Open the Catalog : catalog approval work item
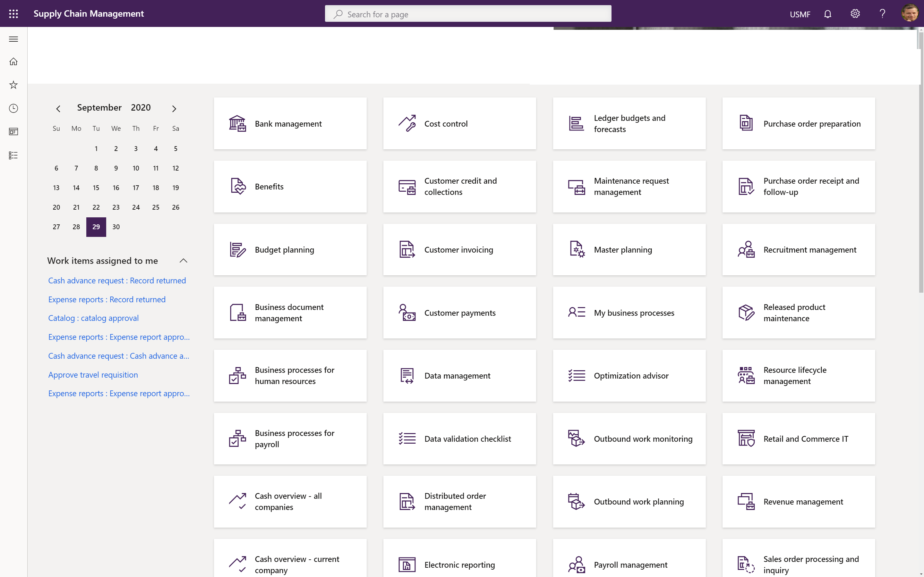 [x=93, y=317]
